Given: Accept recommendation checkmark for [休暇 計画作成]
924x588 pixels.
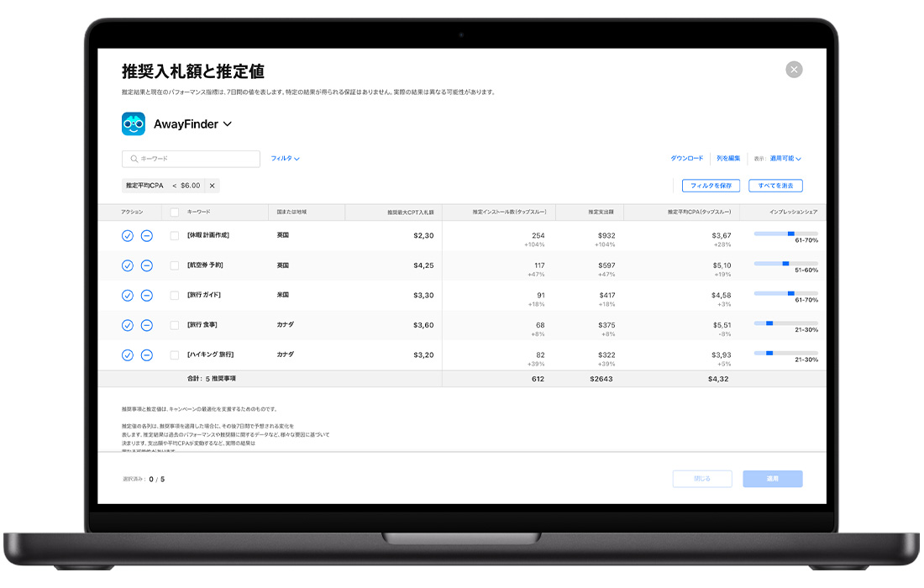Looking at the screenshot, I should 128,236.
